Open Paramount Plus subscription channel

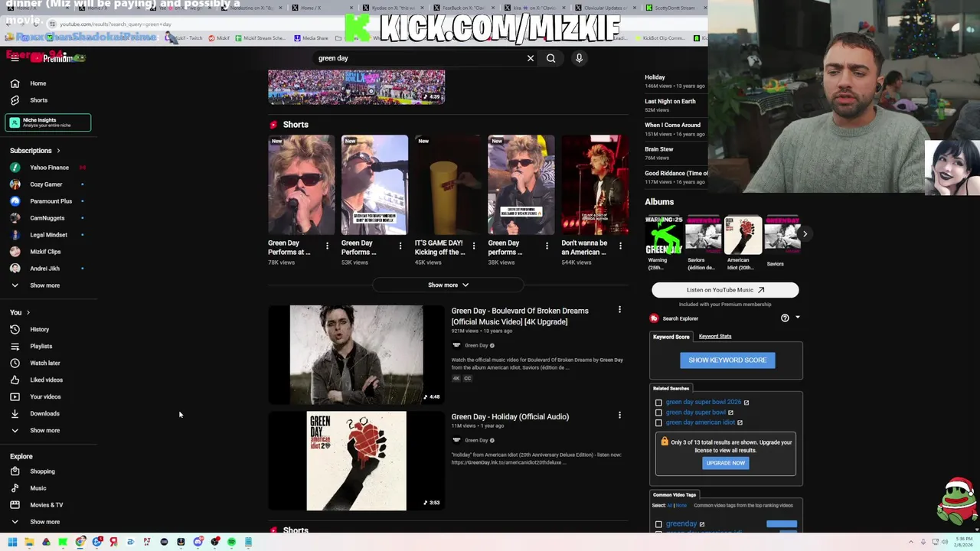click(x=47, y=201)
